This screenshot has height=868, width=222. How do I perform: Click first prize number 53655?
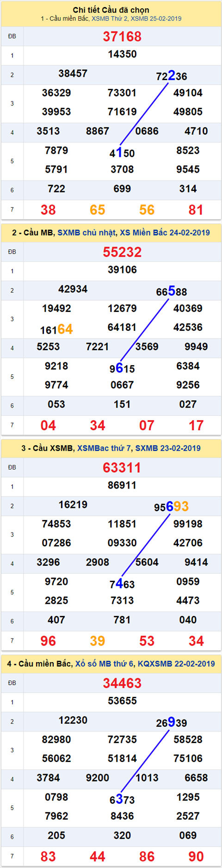122,701
